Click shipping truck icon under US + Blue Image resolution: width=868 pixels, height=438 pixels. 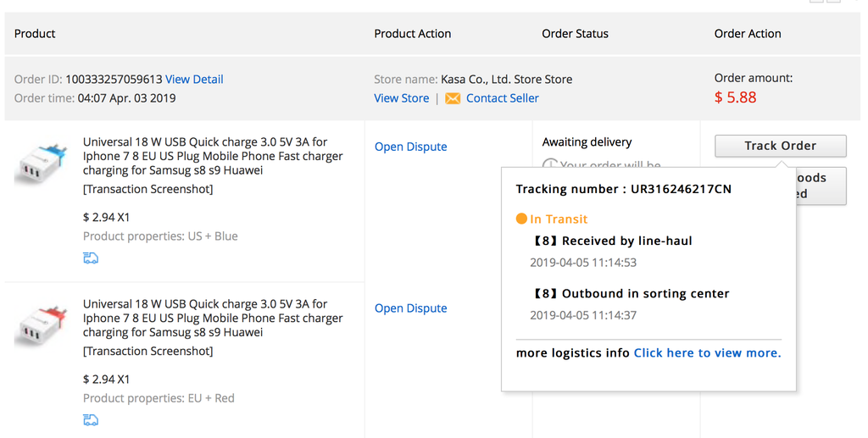91,258
